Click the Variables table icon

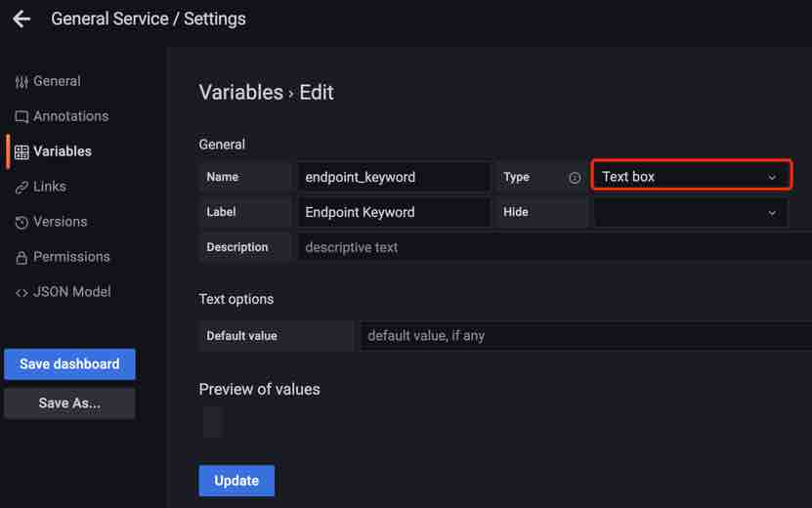tap(21, 152)
